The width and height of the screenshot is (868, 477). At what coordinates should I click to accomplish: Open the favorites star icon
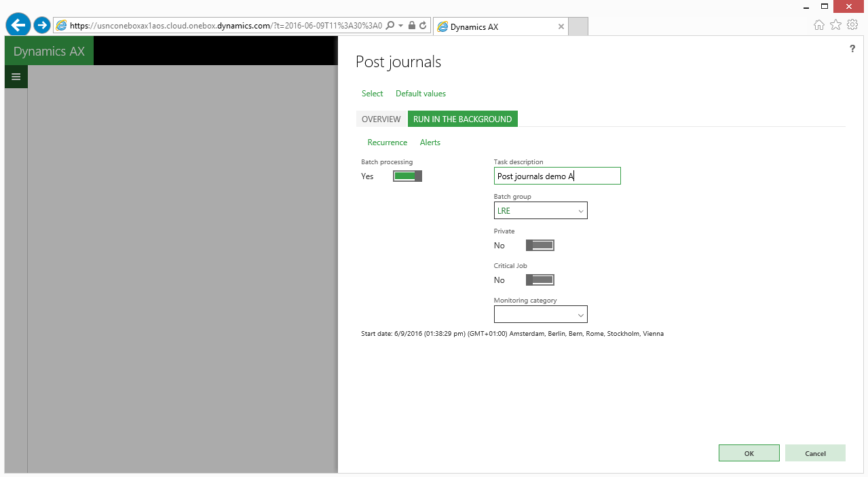(835, 25)
